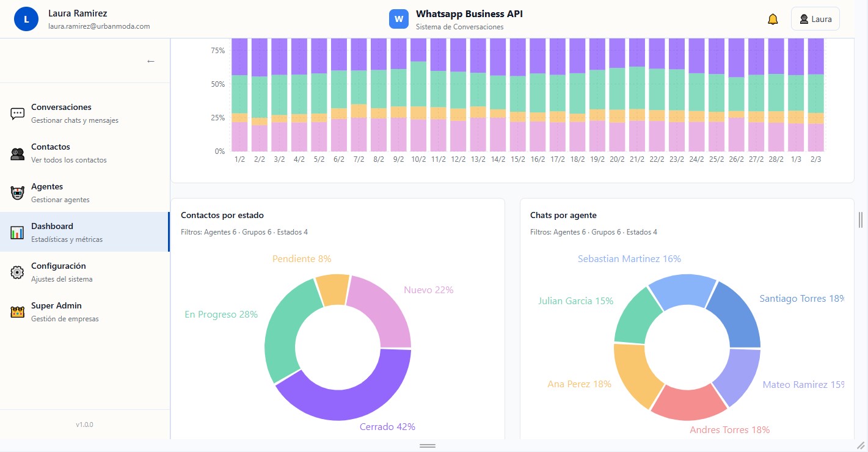Screen dimensions: 868x452
Task: Click the Dashboard bar chart icon
Action: coord(17,233)
